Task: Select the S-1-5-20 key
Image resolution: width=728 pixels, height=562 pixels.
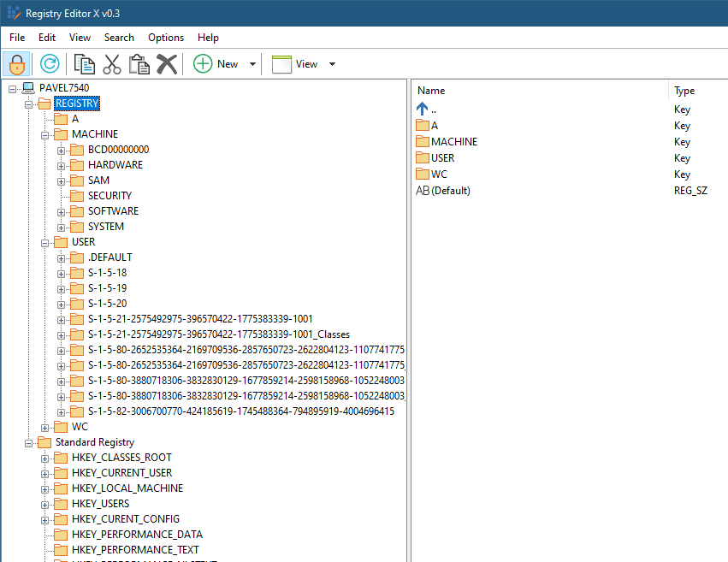Action: (x=107, y=304)
